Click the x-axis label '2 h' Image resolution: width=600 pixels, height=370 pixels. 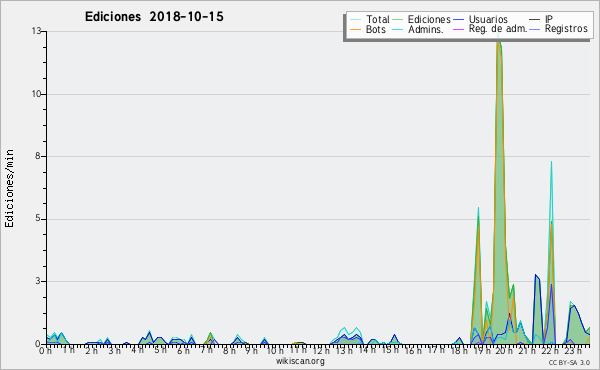click(x=91, y=351)
